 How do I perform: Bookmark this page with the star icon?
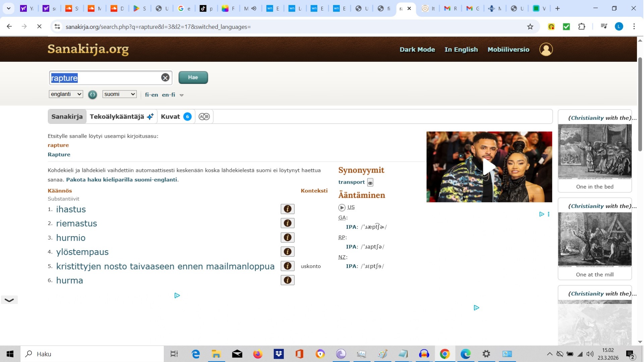530,27
